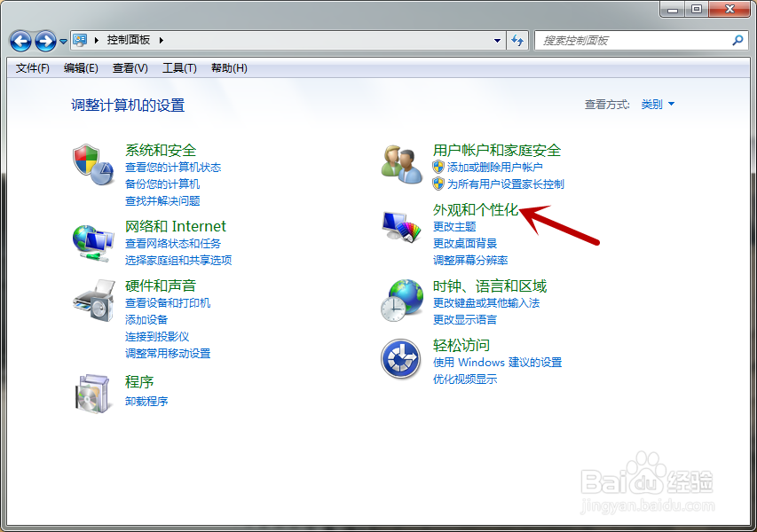Click the 轻松访问 ease of access icon
The height and width of the screenshot is (532, 757).
point(401,359)
